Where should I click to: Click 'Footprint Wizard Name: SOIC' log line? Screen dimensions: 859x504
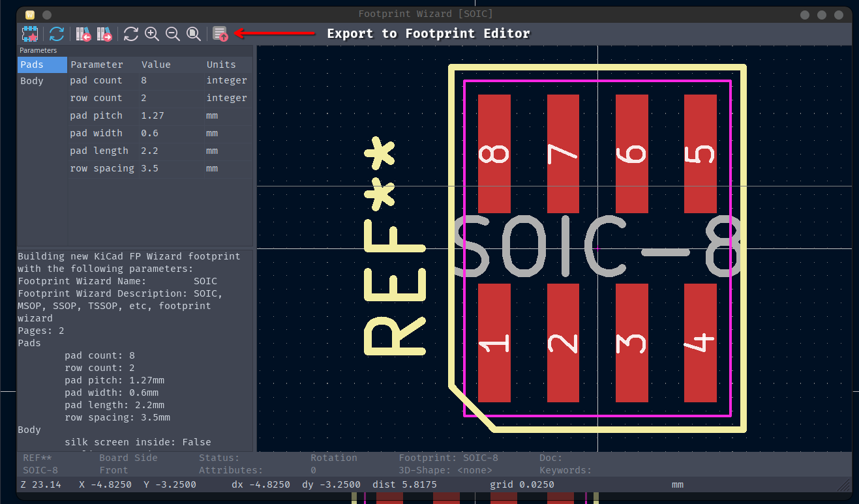117,281
